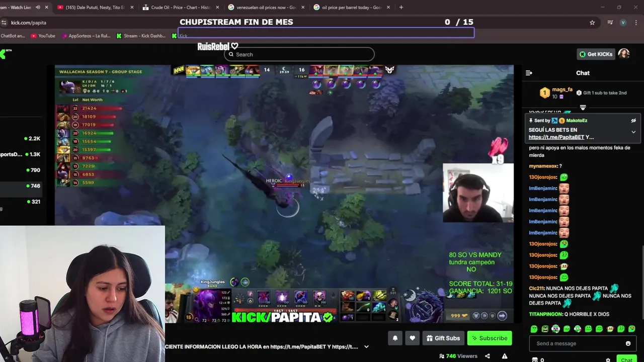The width and height of the screenshot is (644, 362).
Task: Open the t.me/PapitaBET link in pinned message
Action: click(x=556, y=137)
